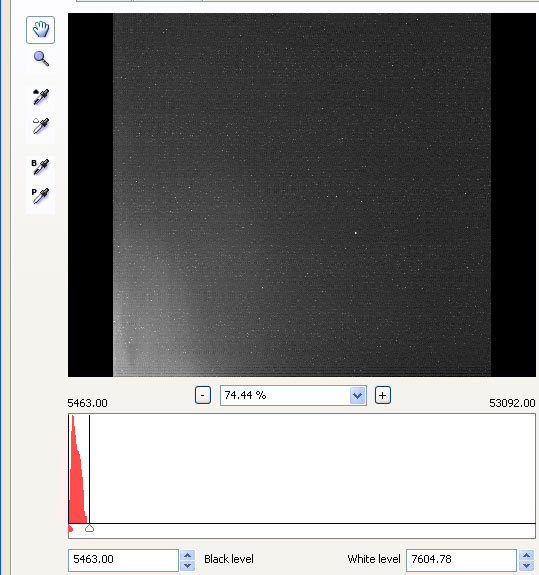Viewport: 539px width, 575px height.
Task: Open the 74.44 % zoom dropdown
Action: coord(358,396)
